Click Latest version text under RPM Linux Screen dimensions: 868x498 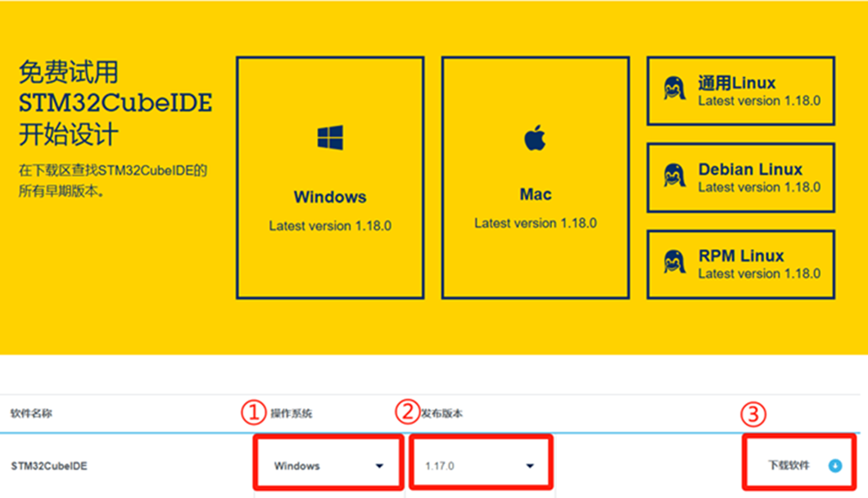click(759, 274)
